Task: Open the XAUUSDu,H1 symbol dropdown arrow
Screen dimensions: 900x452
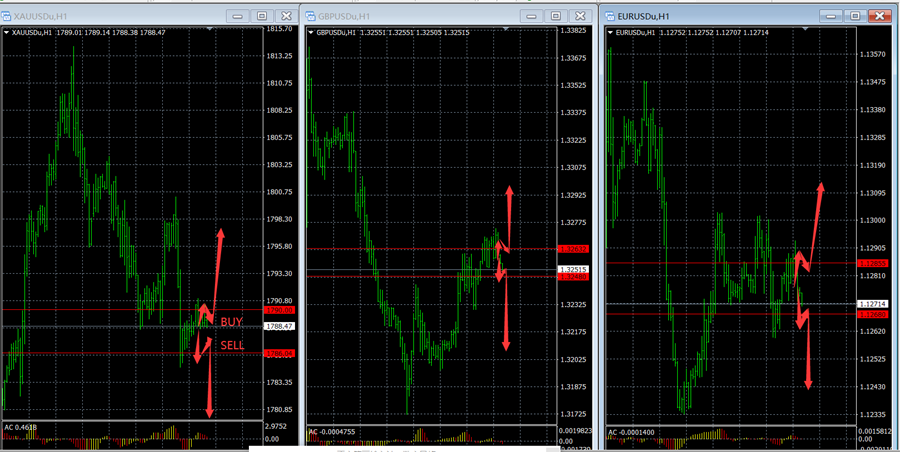Action: 8,32
